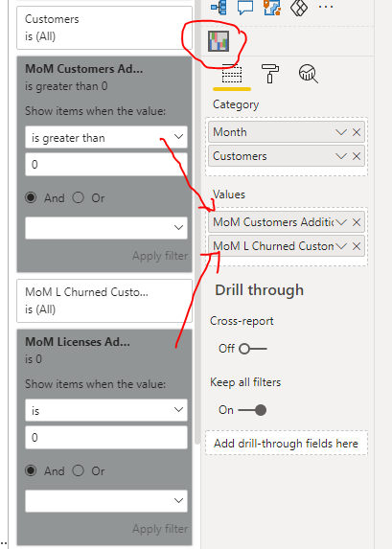Remove MoM L Churned Customers from Values
392x549 pixels.
(357, 246)
